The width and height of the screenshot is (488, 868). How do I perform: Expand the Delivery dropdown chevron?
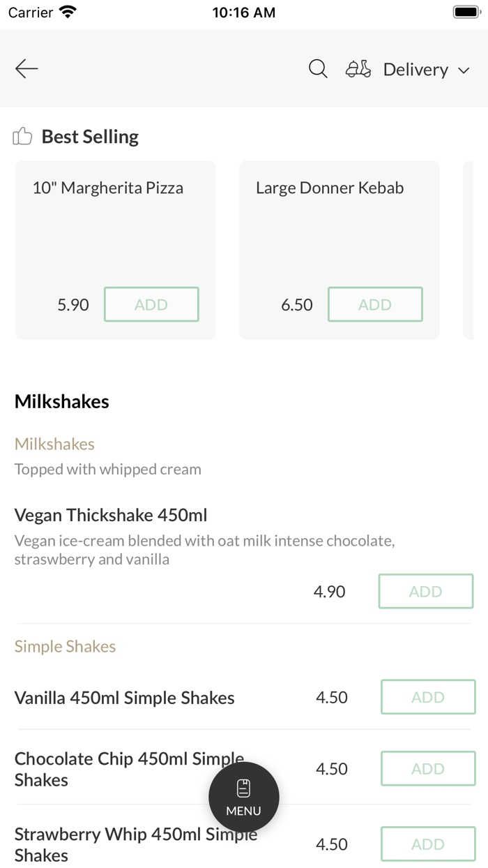(464, 70)
